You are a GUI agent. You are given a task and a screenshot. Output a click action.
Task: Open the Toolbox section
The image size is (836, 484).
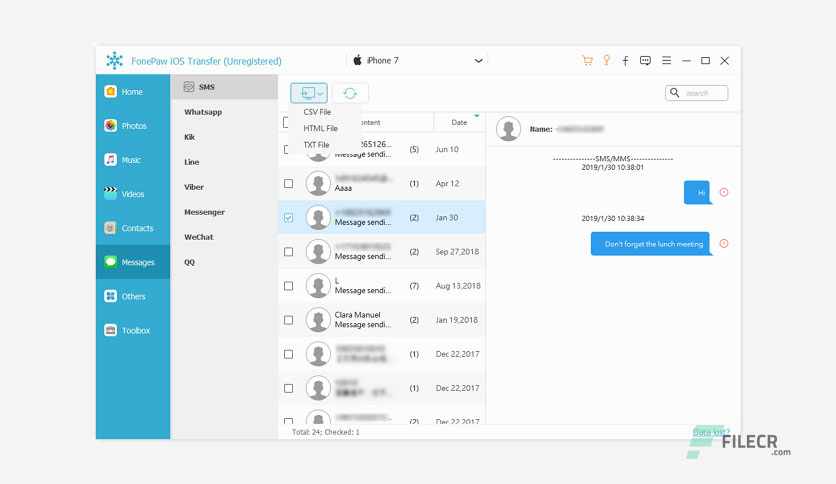click(133, 330)
